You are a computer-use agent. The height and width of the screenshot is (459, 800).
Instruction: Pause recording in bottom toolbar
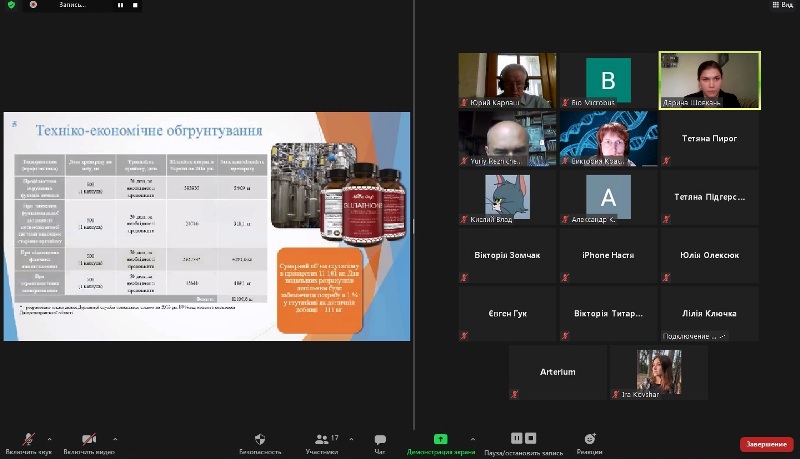pos(516,438)
